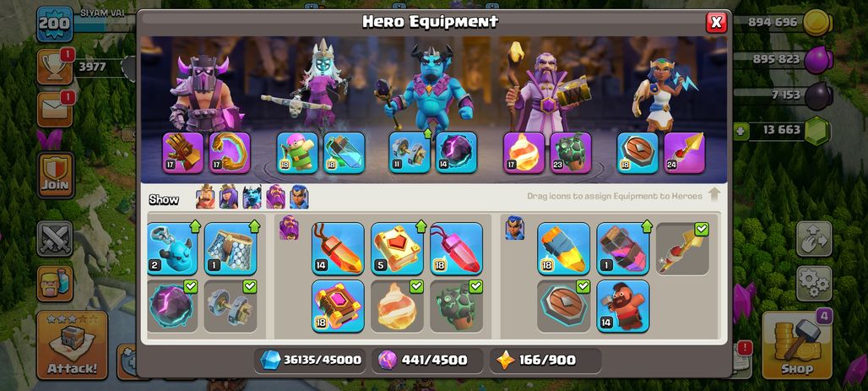
Task: Tap the level 14 Life Gem
Action: (x=338, y=248)
